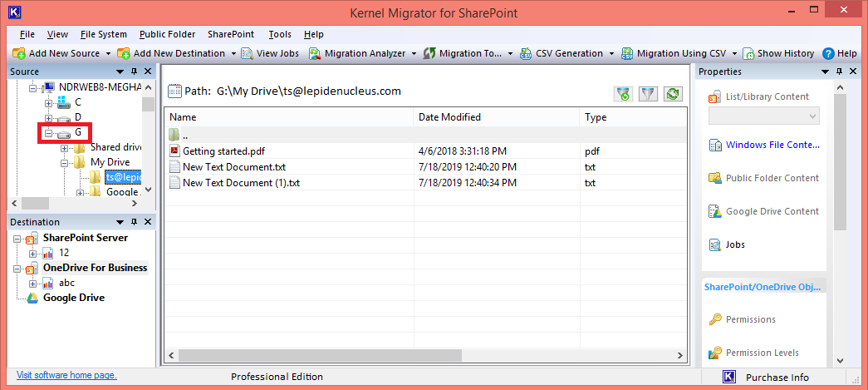Click the funnel filter icon
This screenshot has height=390, width=868.
tap(648, 94)
